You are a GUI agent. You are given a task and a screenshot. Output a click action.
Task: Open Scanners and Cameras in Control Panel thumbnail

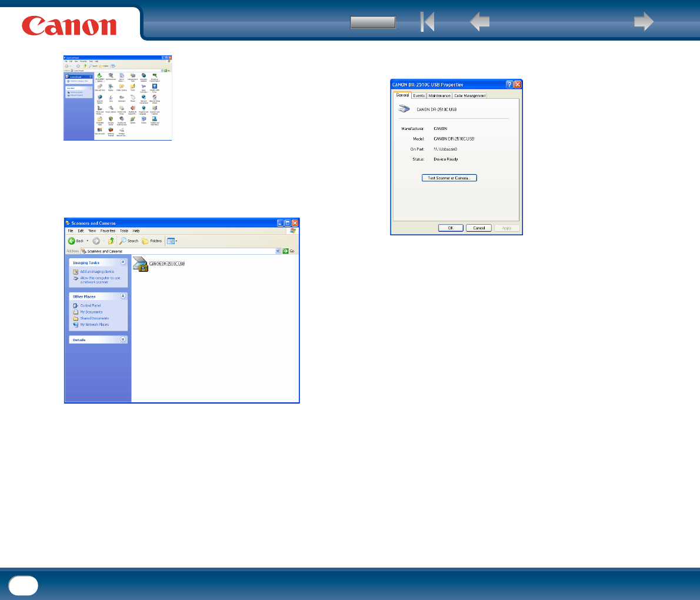pos(154,109)
